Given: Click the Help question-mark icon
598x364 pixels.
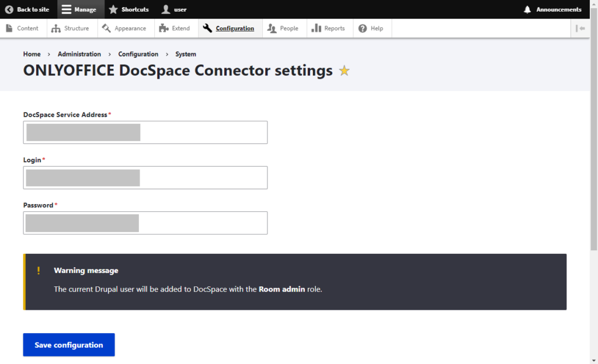Looking at the screenshot, I should click(x=363, y=27).
